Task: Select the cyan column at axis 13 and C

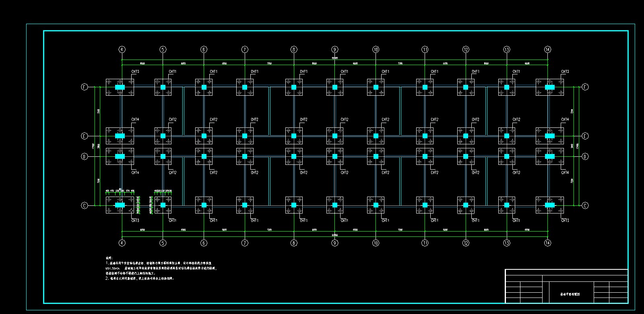Action: (x=507, y=205)
